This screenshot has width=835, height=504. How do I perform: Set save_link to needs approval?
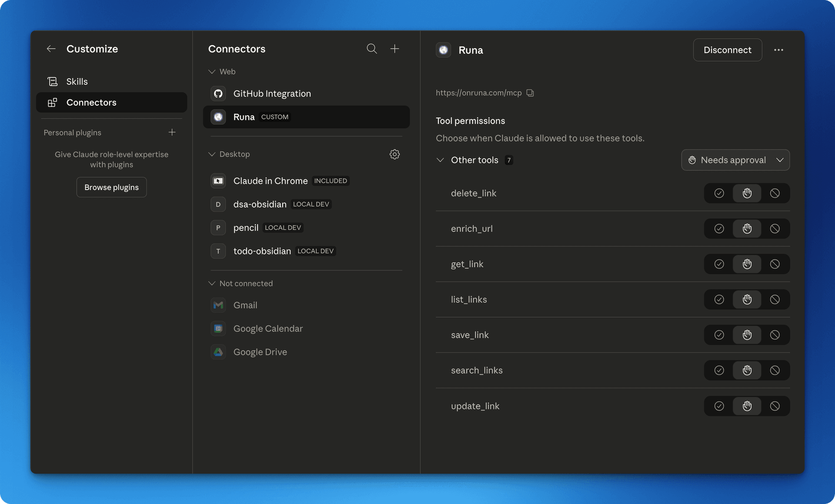pos(747,335)
